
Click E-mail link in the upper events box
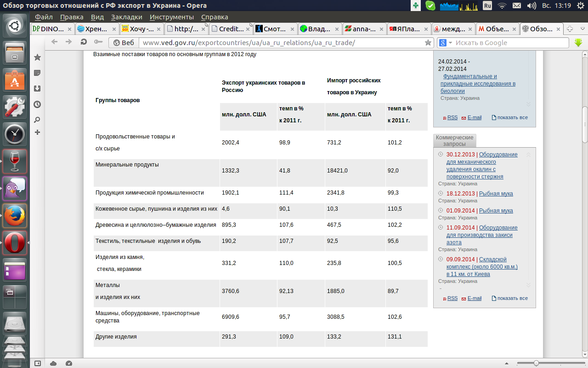[475, 117]
